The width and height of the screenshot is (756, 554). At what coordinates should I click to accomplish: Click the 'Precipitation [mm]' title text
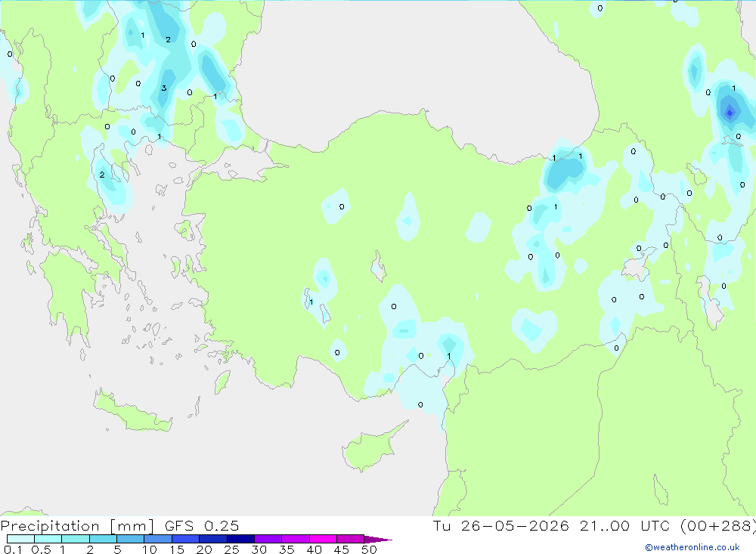(x=77, y=526)
